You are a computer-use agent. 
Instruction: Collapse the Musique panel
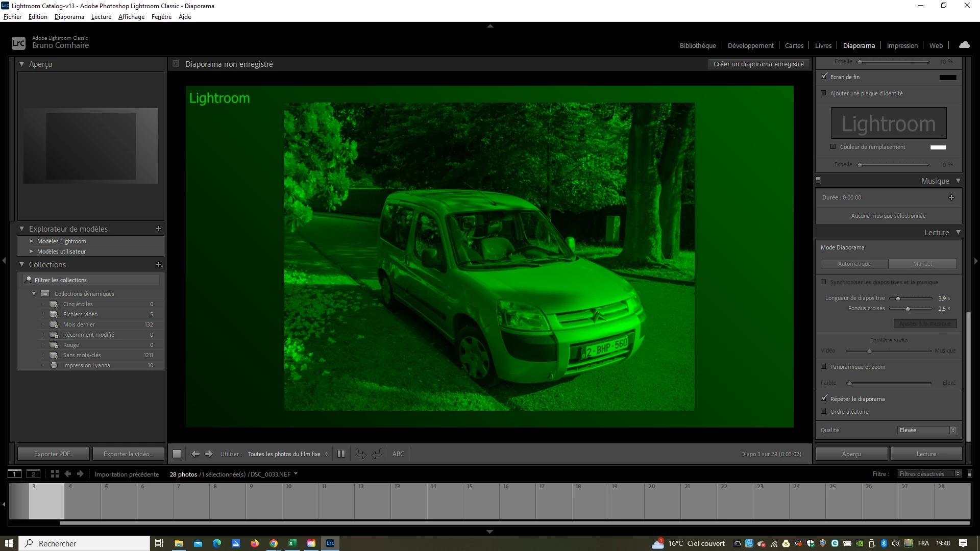pos(958,181)
